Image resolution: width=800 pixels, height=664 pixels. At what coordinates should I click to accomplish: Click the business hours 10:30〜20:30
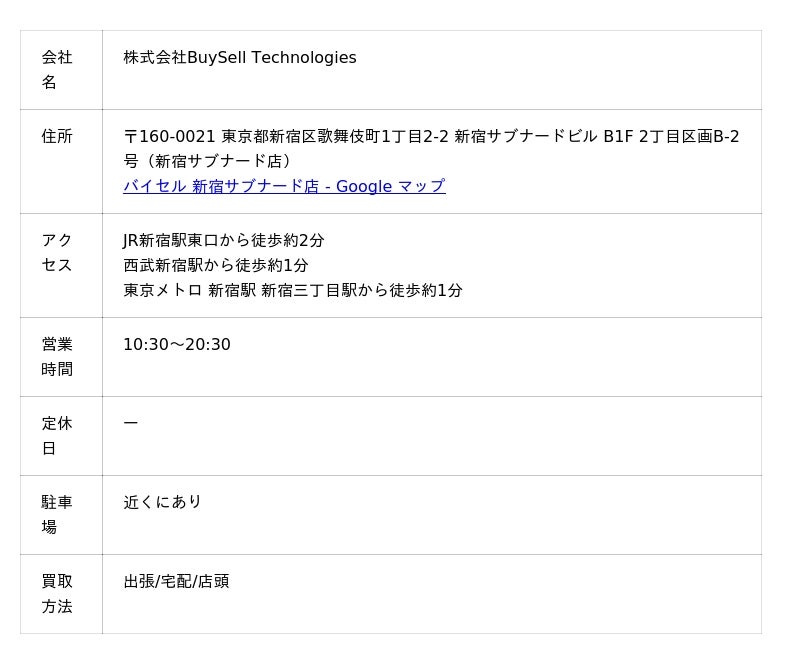click(177, 344)
